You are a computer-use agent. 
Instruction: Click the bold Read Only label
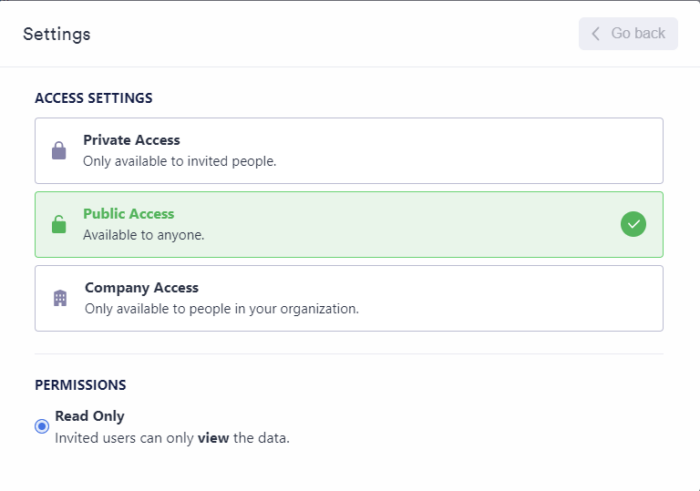coord(90,416)
